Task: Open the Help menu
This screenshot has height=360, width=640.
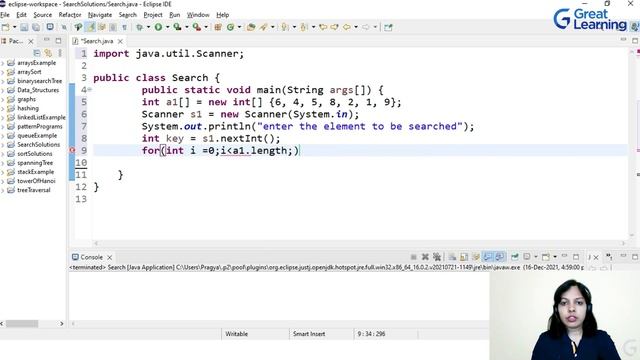Action: click(x=222, y=15)
